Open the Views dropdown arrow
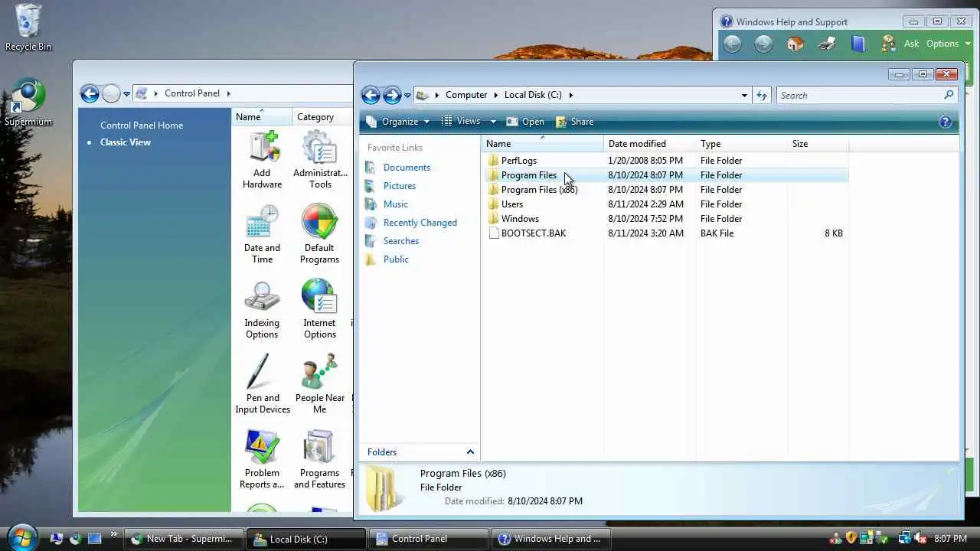This screenshot has height=551, width=980. coord(493,122)
